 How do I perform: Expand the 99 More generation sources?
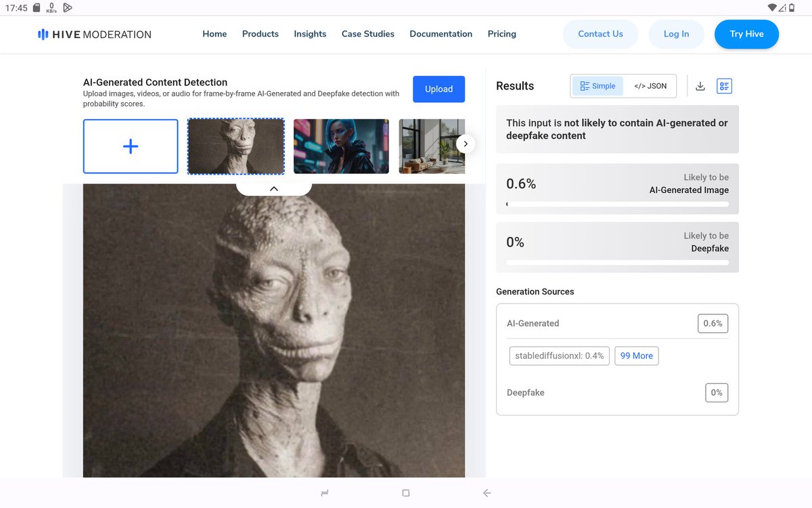[636, 356]
